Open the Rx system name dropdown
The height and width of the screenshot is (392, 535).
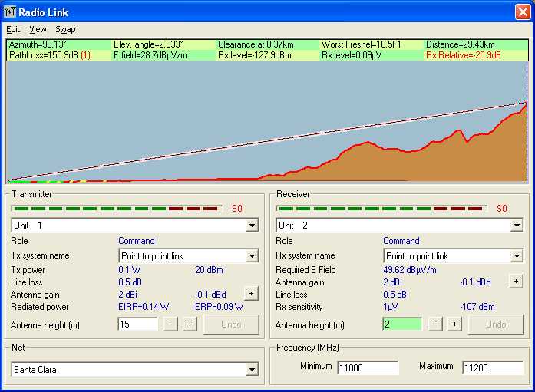(x=516, y=256)
